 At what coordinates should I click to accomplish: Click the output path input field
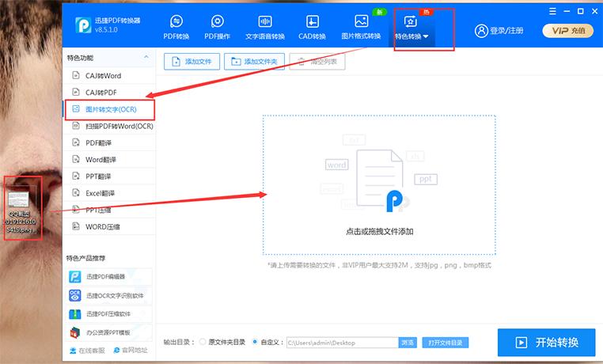point(340,343)
